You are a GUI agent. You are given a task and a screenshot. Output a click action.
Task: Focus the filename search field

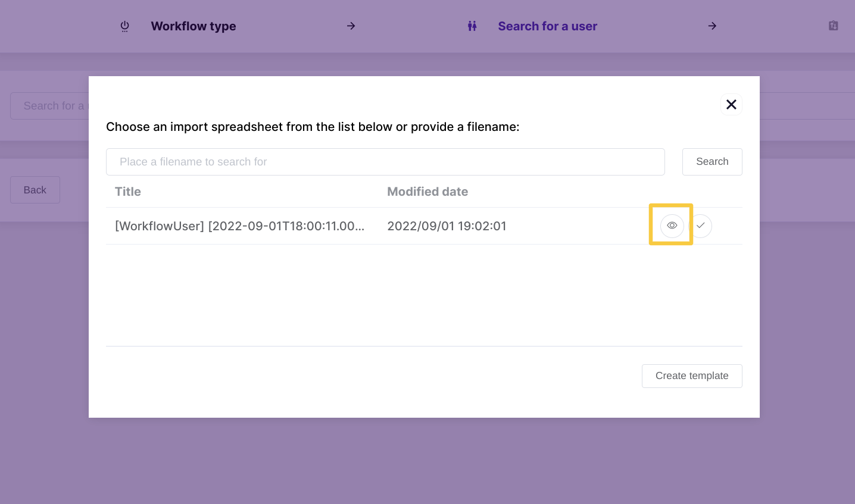pyautogui.click(x=385, y=162)
